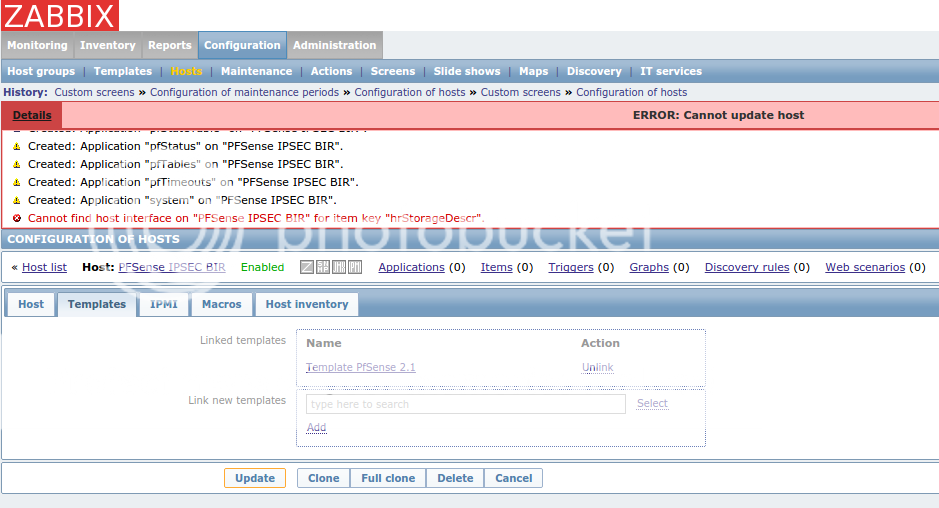Click the SNMP availability icon

pyautogui.click(x=323, y=267)
